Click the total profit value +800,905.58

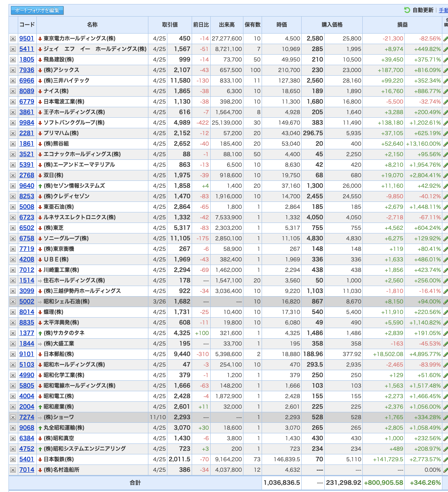coord(383,483)
